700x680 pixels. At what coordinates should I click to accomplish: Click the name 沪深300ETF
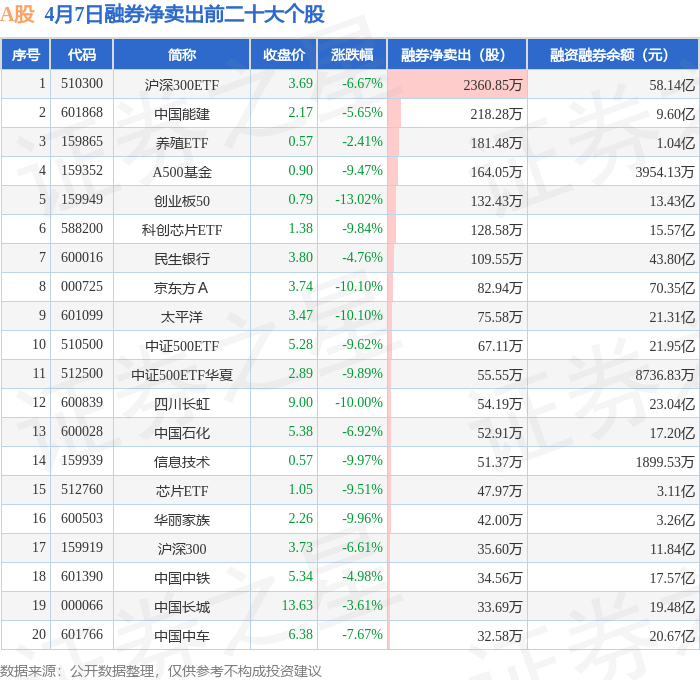point(182,85)
